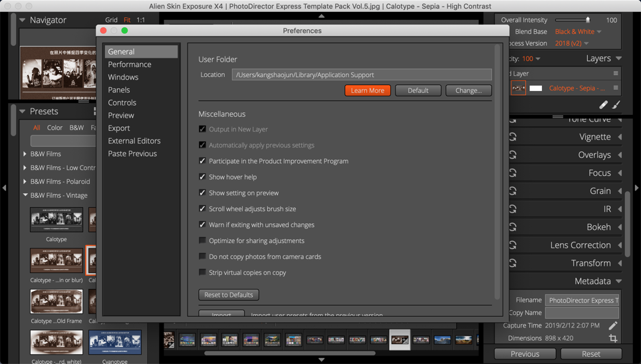Select the B&W presets filter tab
Screen dimensions: 641x364
[76, 128]
